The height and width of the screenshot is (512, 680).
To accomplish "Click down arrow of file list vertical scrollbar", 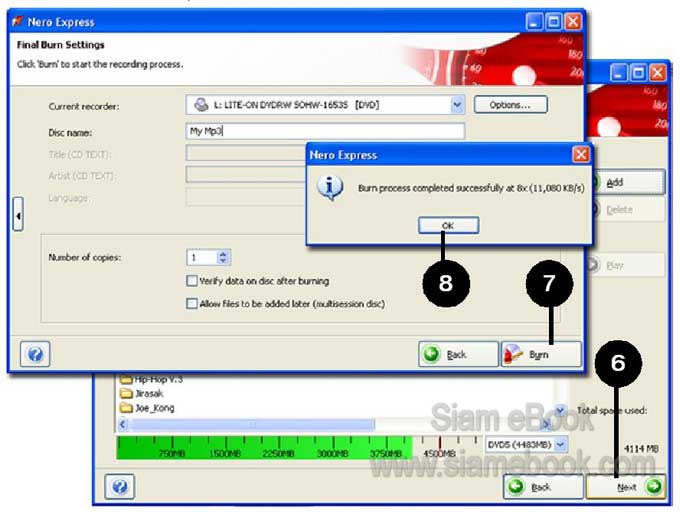I will coord(561,410).
